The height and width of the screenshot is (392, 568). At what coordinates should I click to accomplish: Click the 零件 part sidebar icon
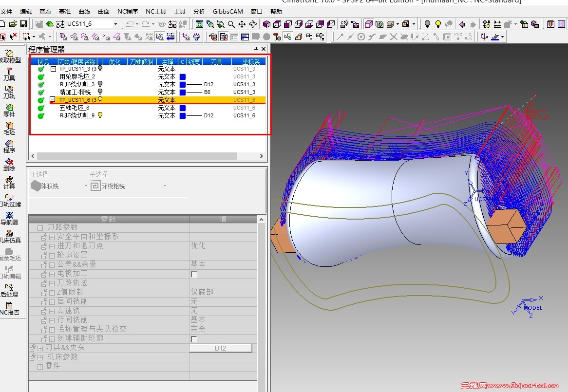coord(9,111)
